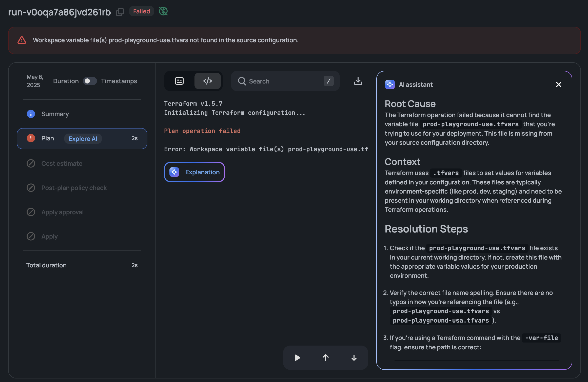
Task: Copy the run ID with the copy icon
Action: coord(120,12)
